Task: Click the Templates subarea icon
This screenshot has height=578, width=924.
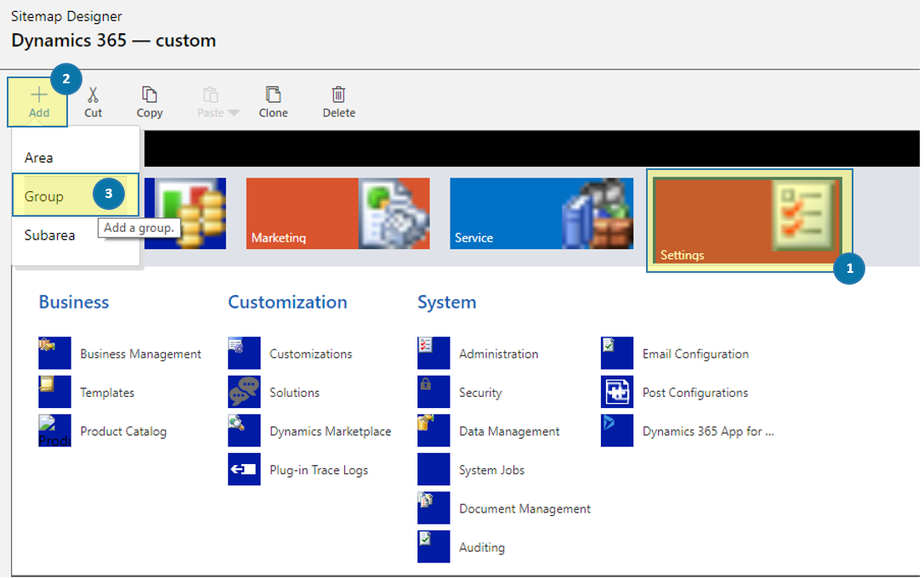Action: 54,392
